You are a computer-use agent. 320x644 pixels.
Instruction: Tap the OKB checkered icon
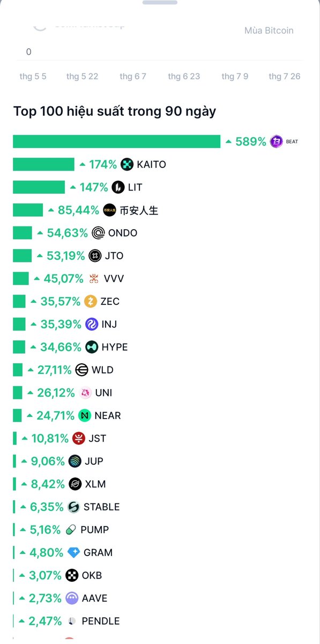72,575
